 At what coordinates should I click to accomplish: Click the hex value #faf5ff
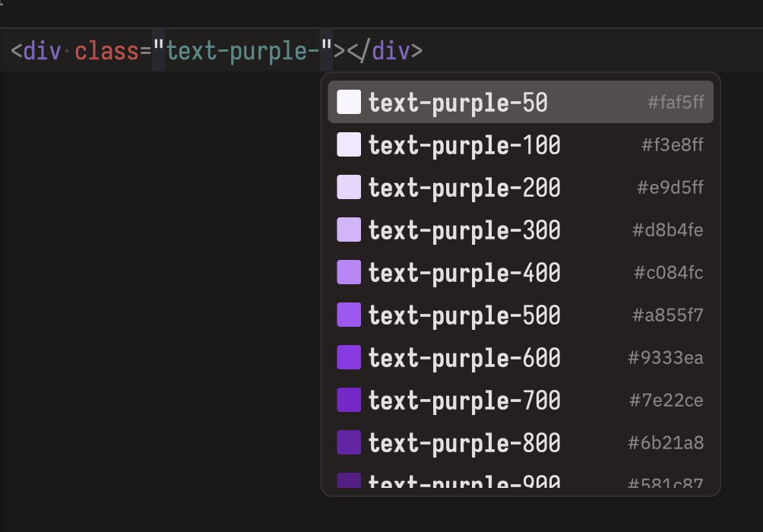676,102
